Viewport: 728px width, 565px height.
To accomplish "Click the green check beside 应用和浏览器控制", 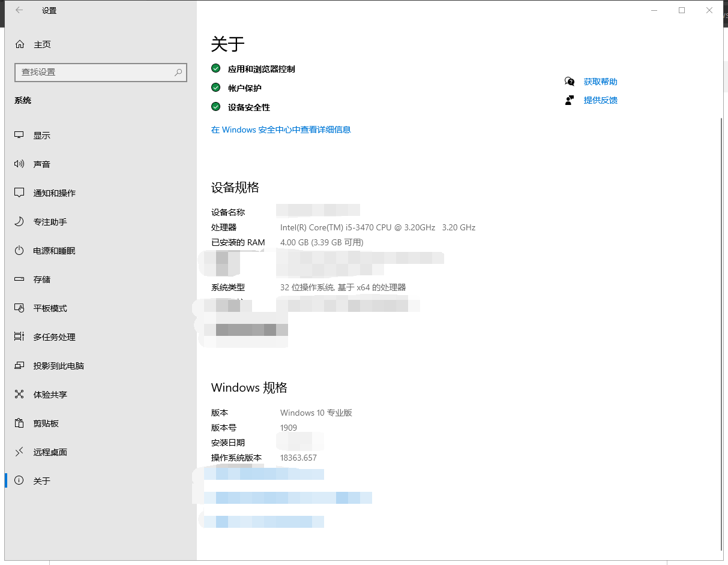I will 216,68.
